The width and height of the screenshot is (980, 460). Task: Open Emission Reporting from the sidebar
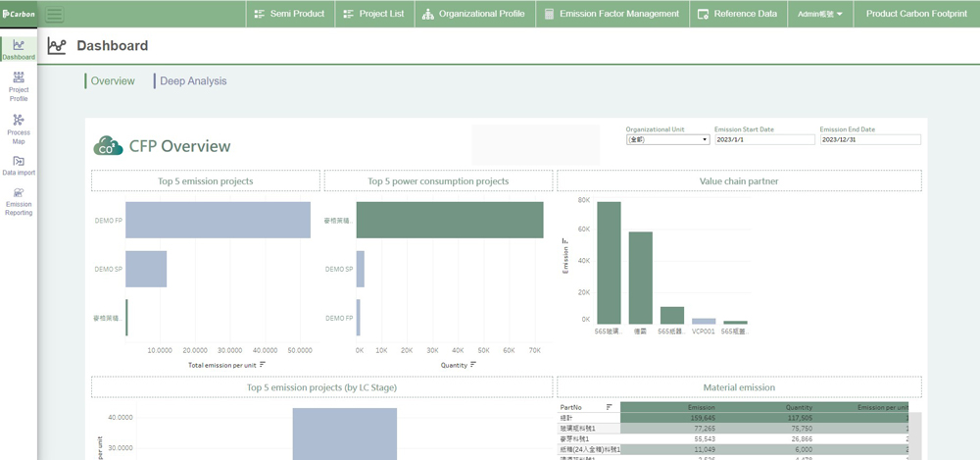tap(19, 201)
